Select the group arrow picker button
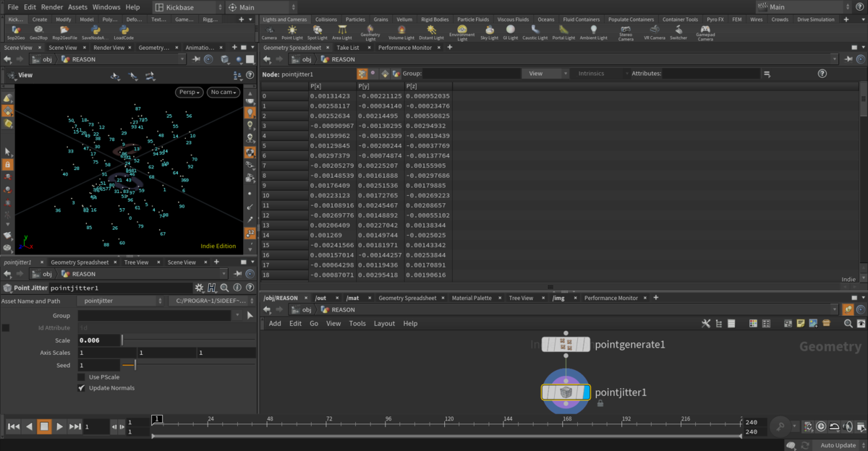 (250, 316)
